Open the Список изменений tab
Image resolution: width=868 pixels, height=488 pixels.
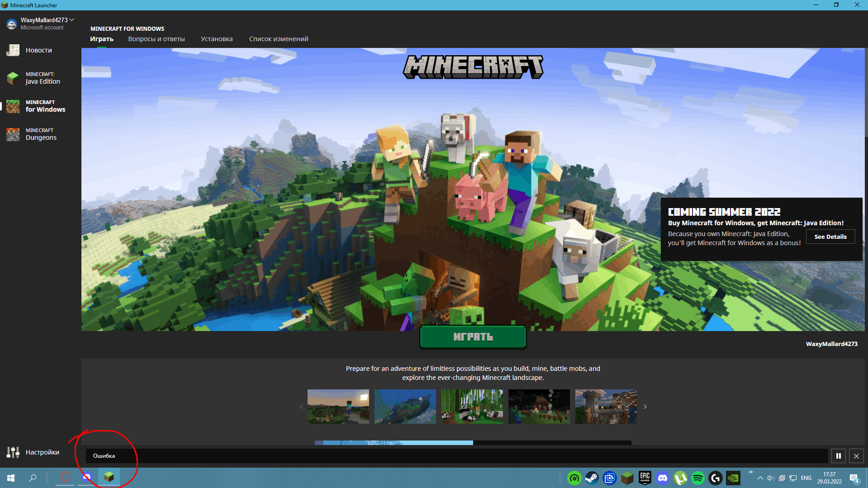[x=279, y=39]
